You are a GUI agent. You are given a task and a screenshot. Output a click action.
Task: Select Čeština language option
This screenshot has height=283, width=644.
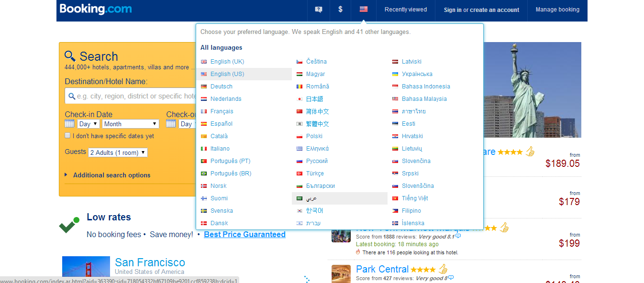click(x=317, y=62)
